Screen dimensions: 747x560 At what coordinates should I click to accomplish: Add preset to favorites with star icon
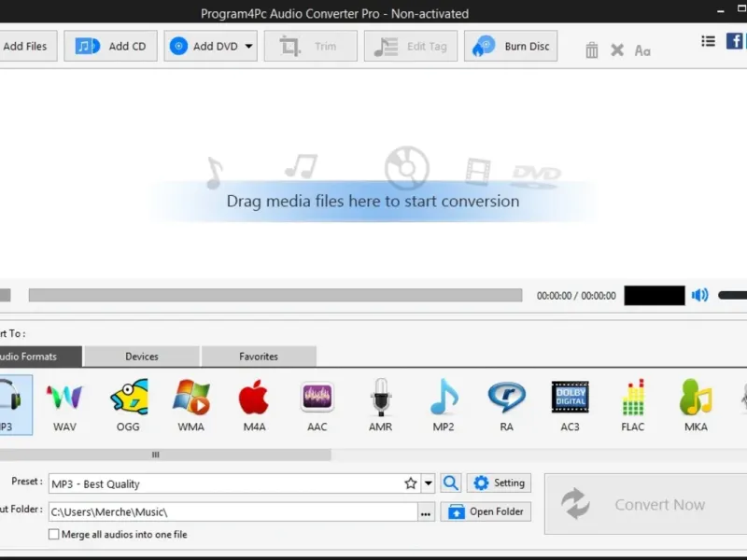pyautogui.click(x=411, y=483)
